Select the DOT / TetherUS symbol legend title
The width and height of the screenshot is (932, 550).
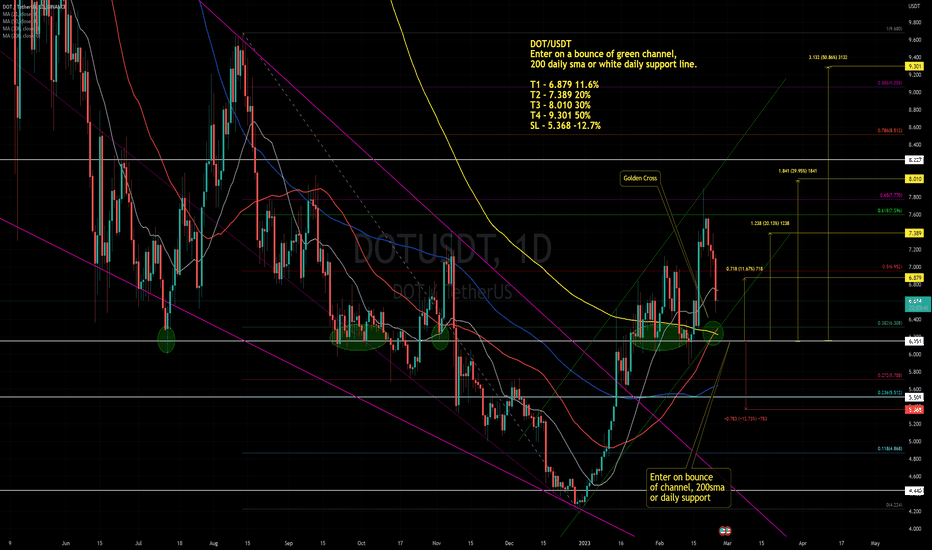[34, 7]
